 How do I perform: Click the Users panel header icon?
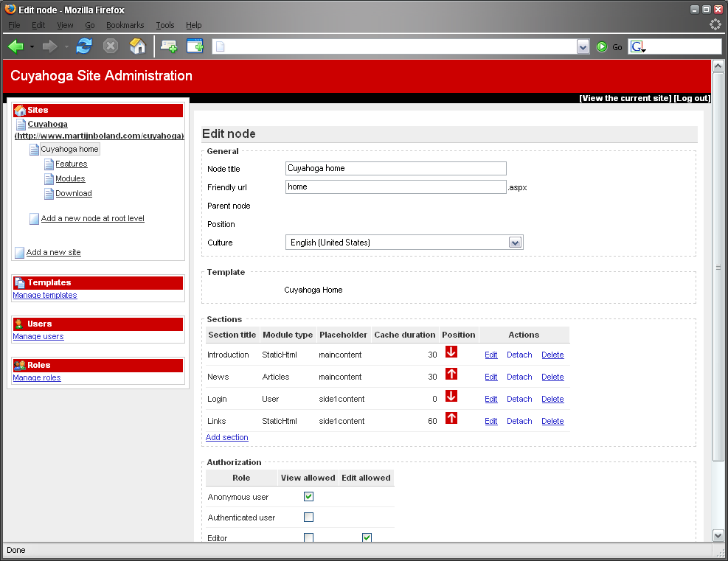click(x=19, y=324)
